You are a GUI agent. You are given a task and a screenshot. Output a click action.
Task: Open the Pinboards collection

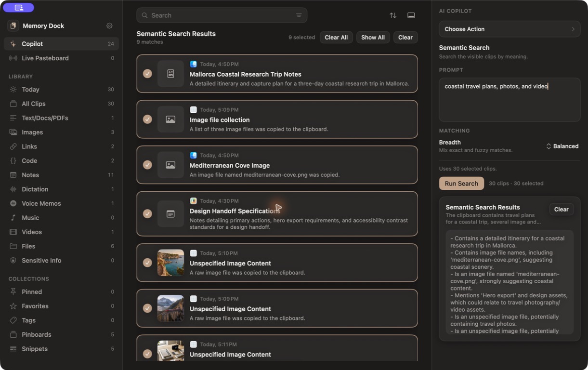click(x=61, y=335)
